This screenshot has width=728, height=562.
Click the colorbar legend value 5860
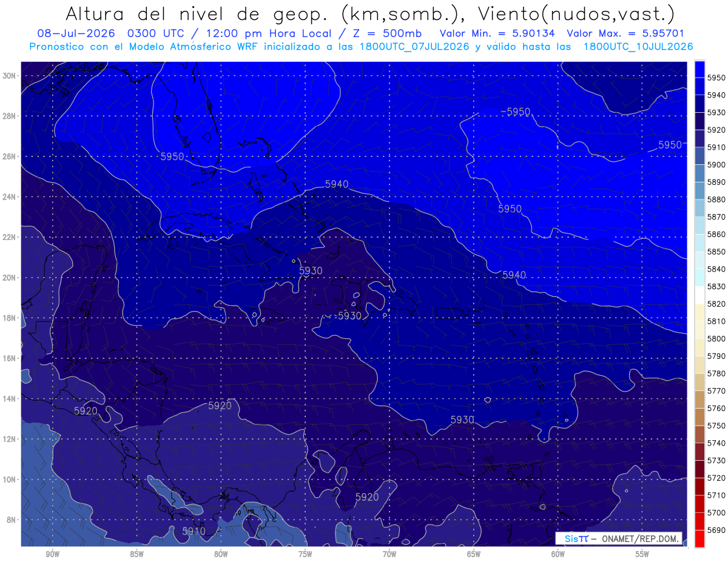[x=716, y=234]
